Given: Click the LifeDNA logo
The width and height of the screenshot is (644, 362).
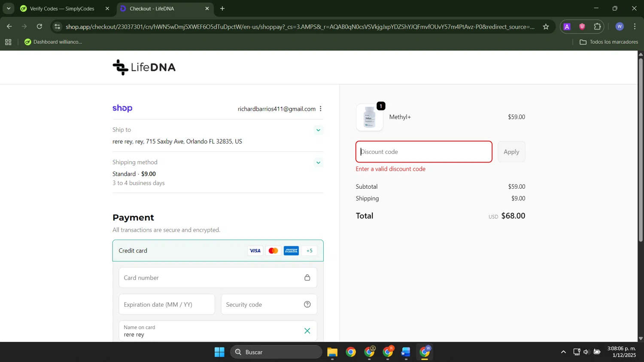Looking at the screenshot, I should click(144, 67).
